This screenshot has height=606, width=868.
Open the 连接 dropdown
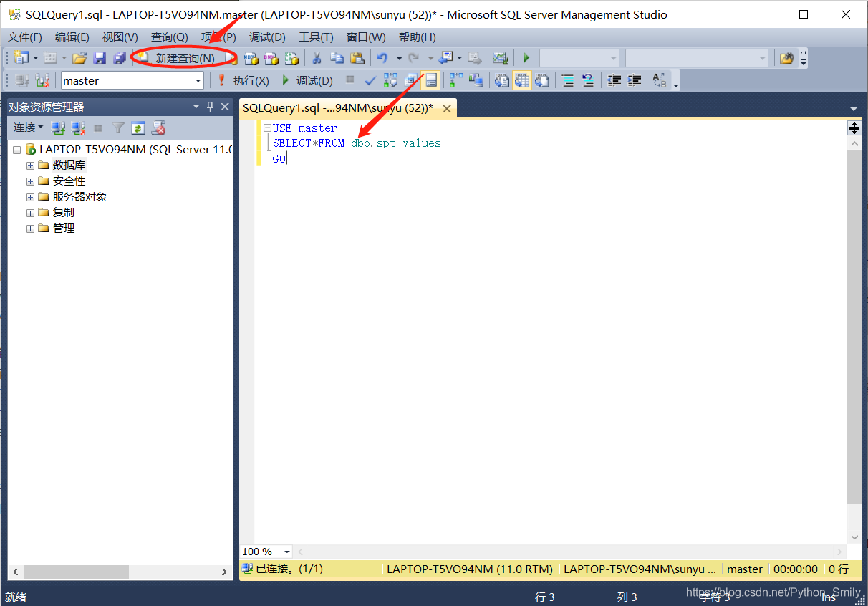(28, 128)
